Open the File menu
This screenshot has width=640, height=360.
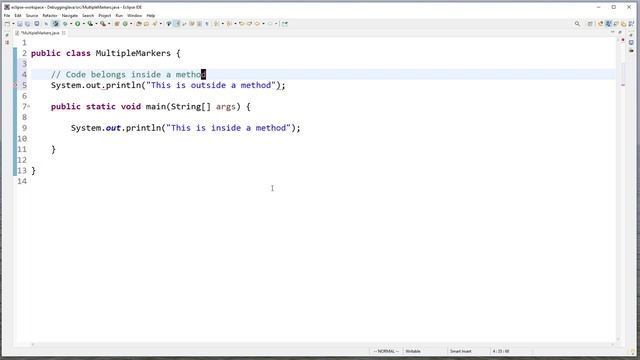7,16
